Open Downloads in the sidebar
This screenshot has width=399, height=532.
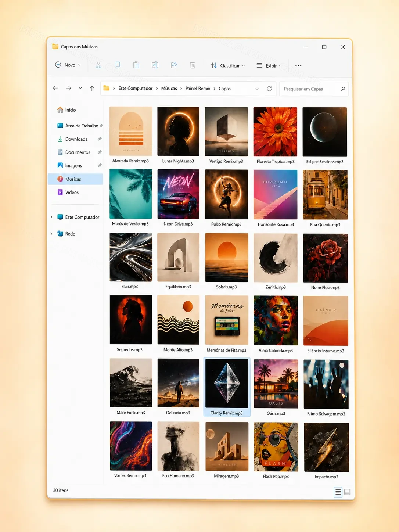click(76, 139)
